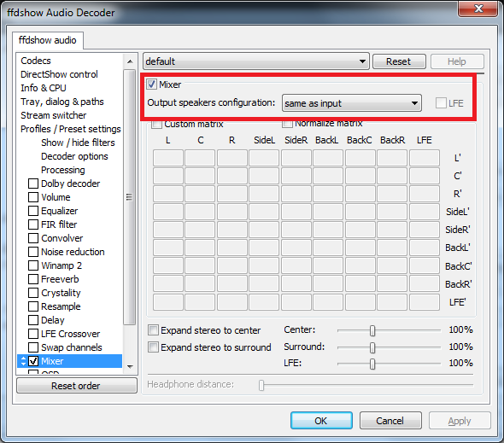Enable Expand stereo to center
This screenshot has height=443, width=504.
tap(153, 330)
